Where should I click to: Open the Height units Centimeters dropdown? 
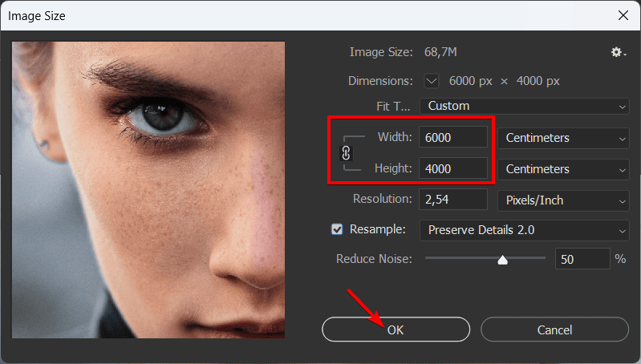click(x=563, y=169)
